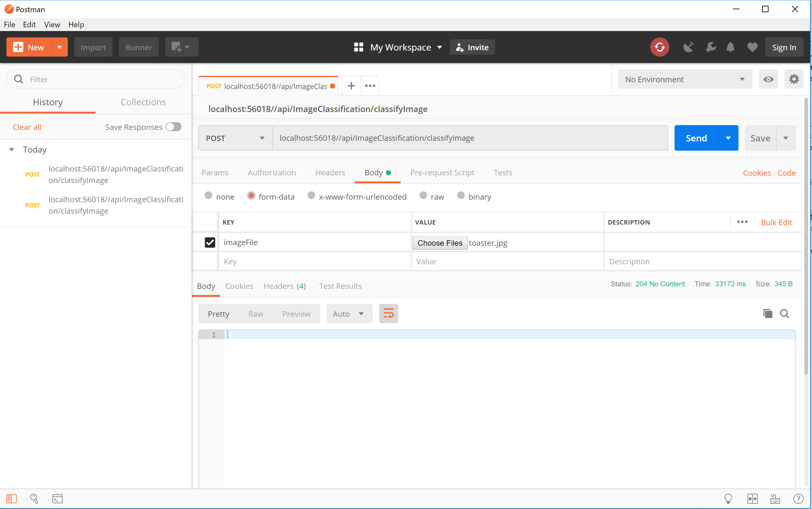
Task: Click the blue Send button
Action: (696, 138)
